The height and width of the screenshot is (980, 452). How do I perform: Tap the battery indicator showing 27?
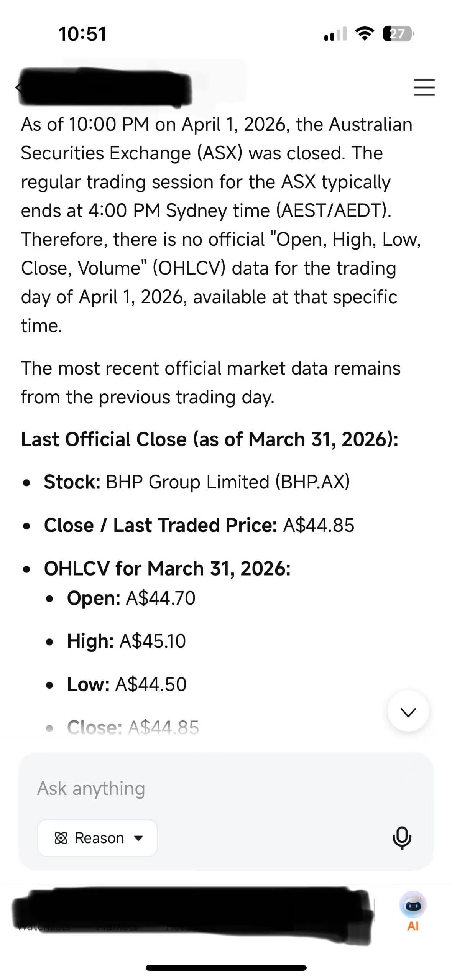pos(399,34)
